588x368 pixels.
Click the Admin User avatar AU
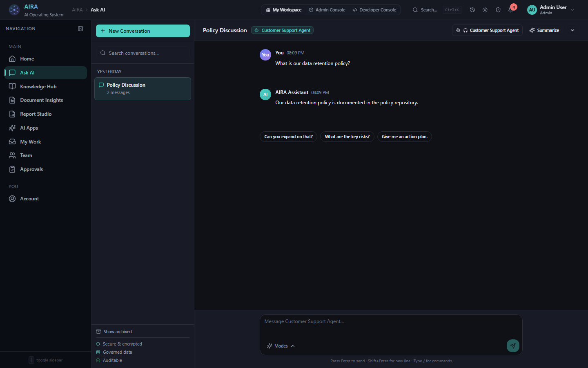click(532, 10)
